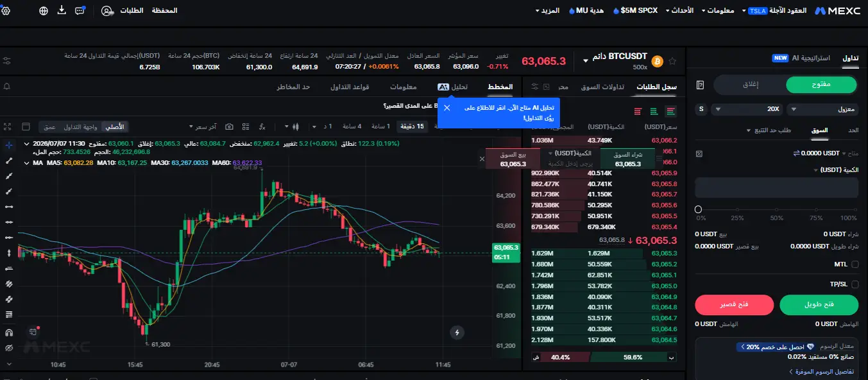Viewport: 868px width, 380px height.
Task: Select واجهة التداول TradingView chart
Action: tap(80, 126)
